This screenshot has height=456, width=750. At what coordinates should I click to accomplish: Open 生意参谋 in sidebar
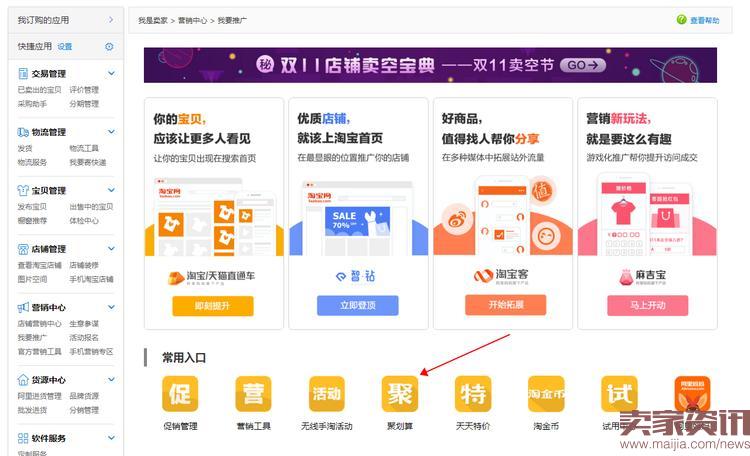(x=84, y=323)
